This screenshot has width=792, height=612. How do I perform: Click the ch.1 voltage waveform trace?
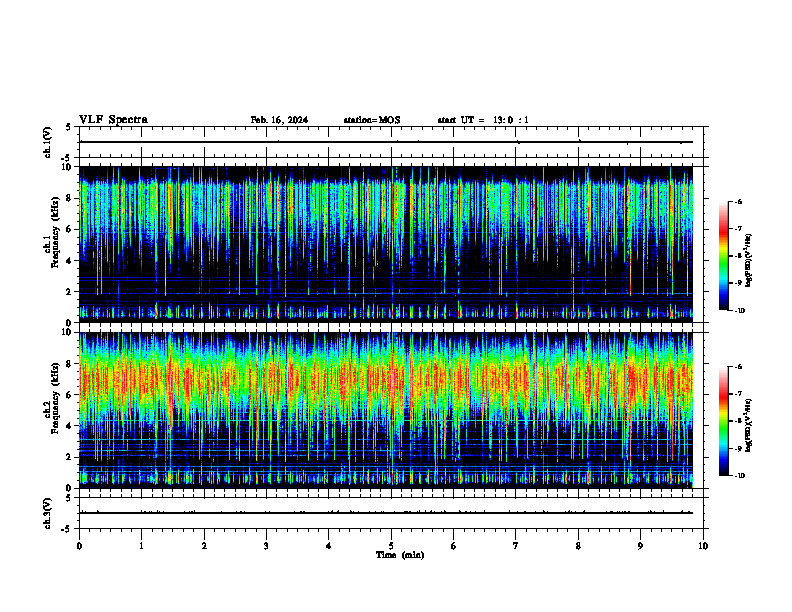[x=386, y=142]
